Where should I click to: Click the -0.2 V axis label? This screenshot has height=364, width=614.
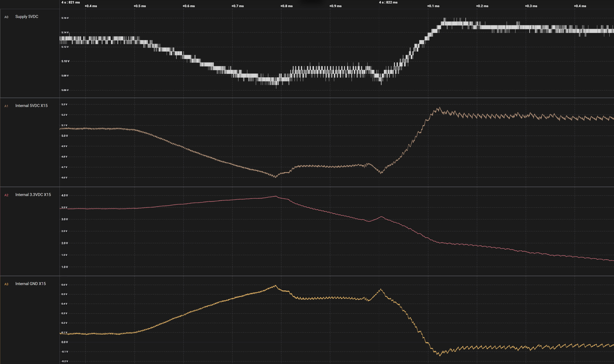[65, 361]
